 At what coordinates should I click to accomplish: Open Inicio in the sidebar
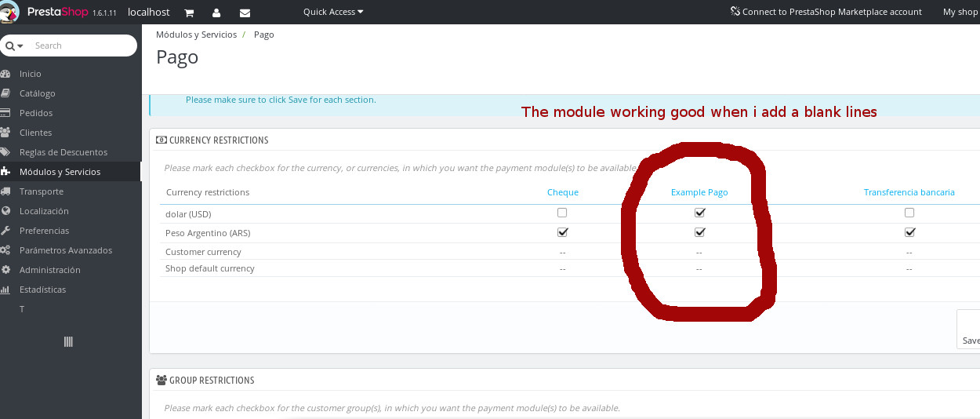[31, 74]
